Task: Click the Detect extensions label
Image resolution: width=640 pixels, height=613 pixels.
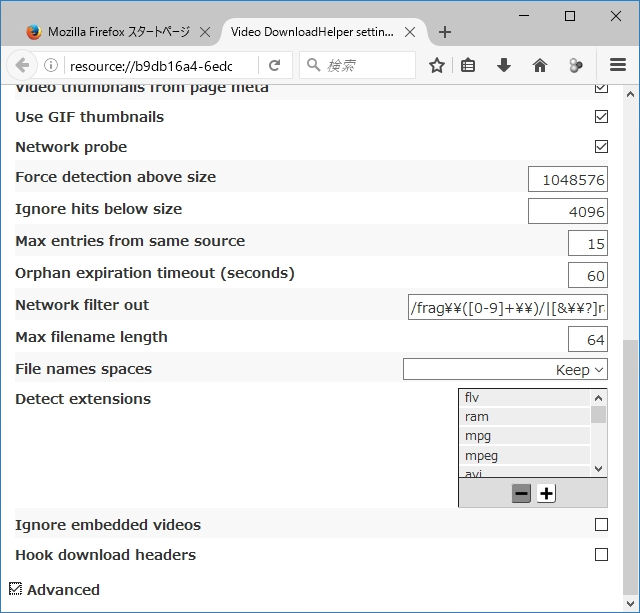Action: tap(83, 399)
